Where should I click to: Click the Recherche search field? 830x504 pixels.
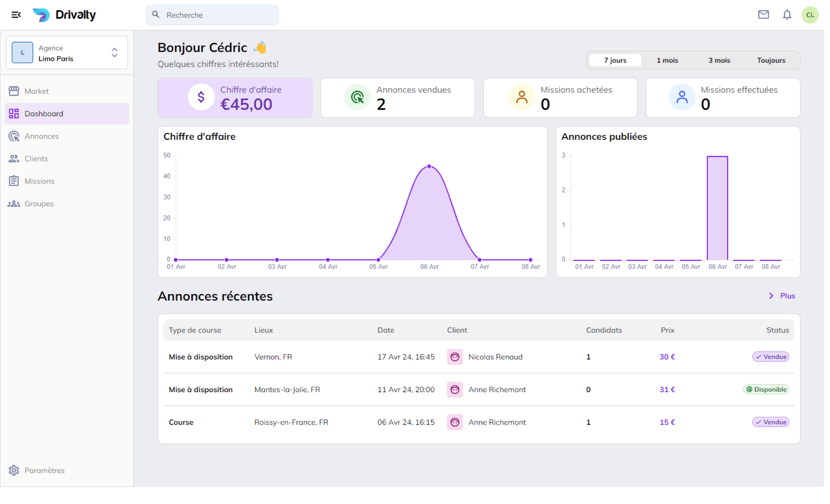point(212,15)
